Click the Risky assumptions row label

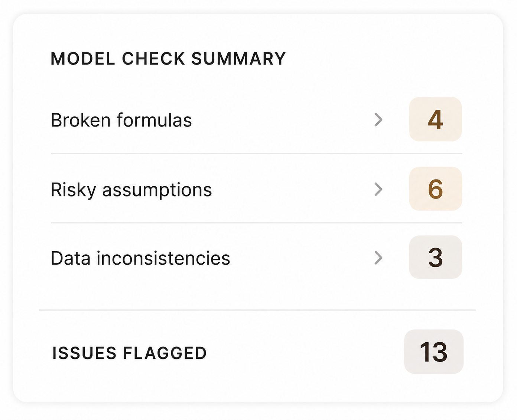click(131, 189)
